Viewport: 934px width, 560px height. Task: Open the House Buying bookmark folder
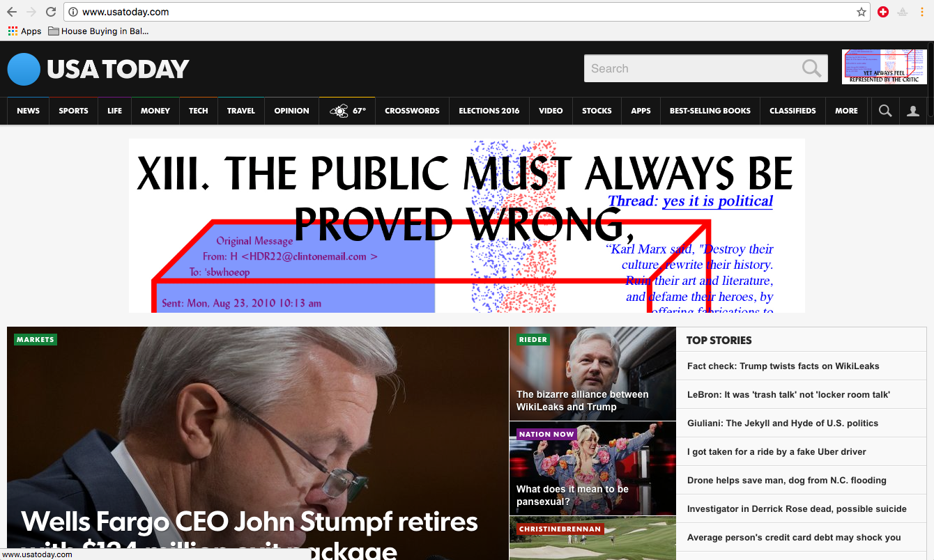(x=98, y=31)
